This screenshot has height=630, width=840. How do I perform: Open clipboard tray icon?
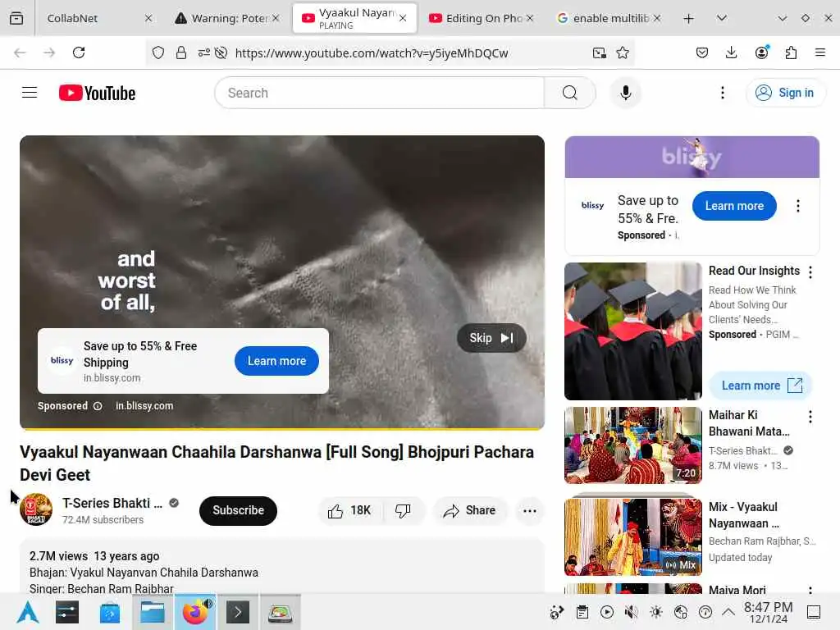point(582,612)
